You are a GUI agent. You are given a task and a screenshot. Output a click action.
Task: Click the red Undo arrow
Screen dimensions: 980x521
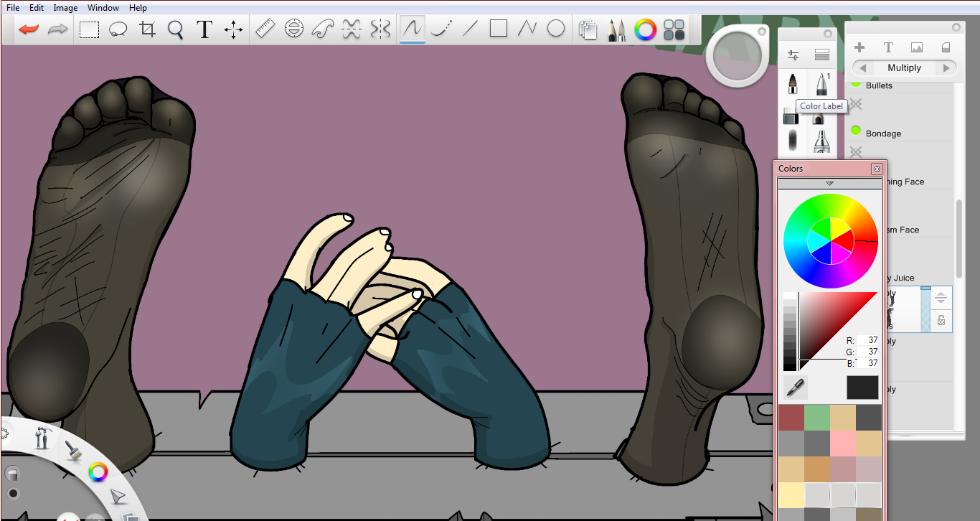[x=29, y=29]
